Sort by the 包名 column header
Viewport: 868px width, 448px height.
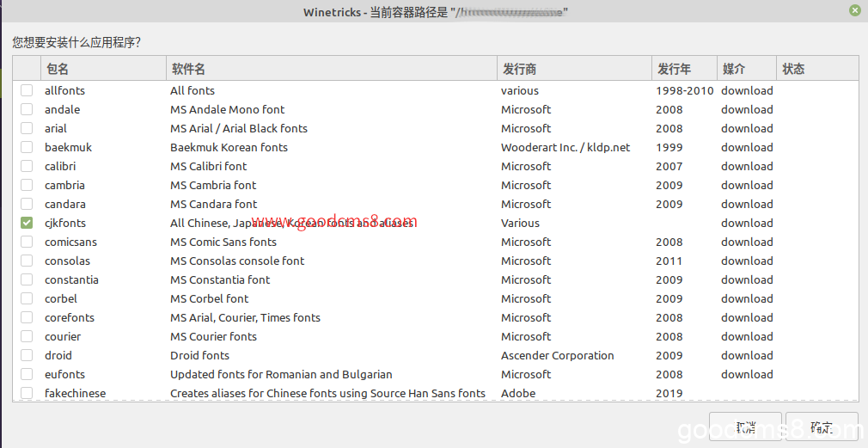(x=103, y=69)
